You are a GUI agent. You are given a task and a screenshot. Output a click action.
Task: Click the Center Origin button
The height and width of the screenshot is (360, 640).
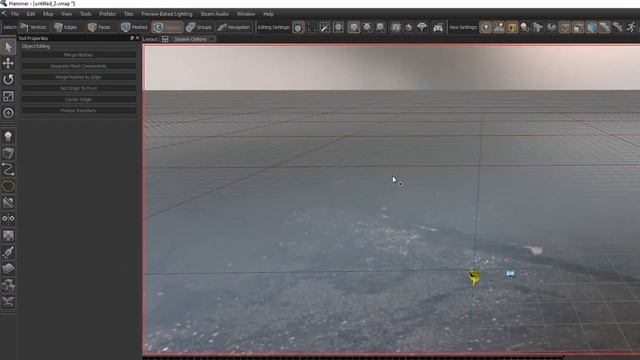[x=78, y=99]
